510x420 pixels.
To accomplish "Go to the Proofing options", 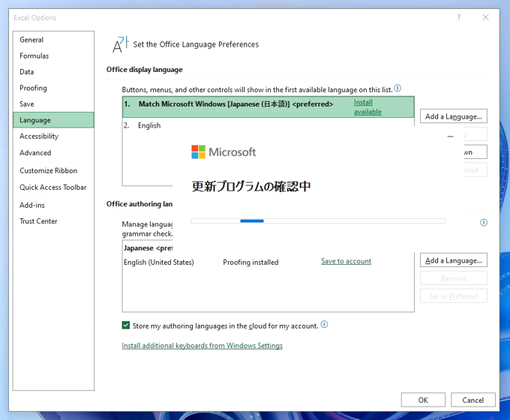I will (33, 88).
